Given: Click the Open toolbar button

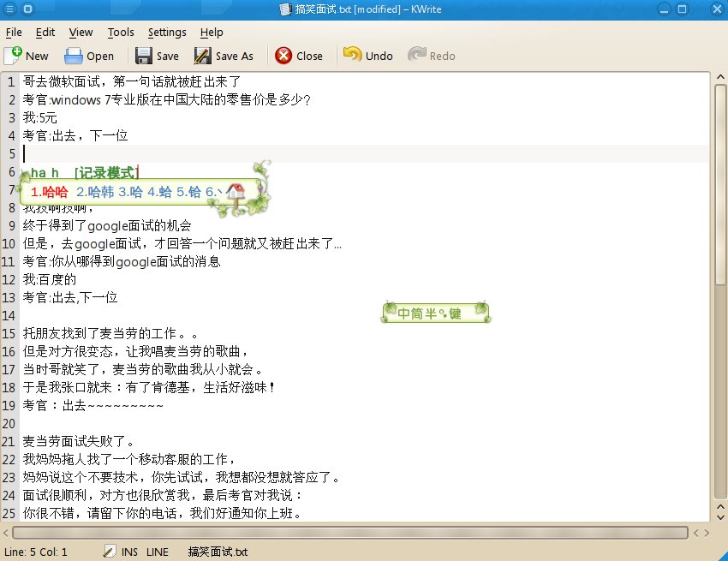Looking at the screenshot, I should tap(89, 56).
